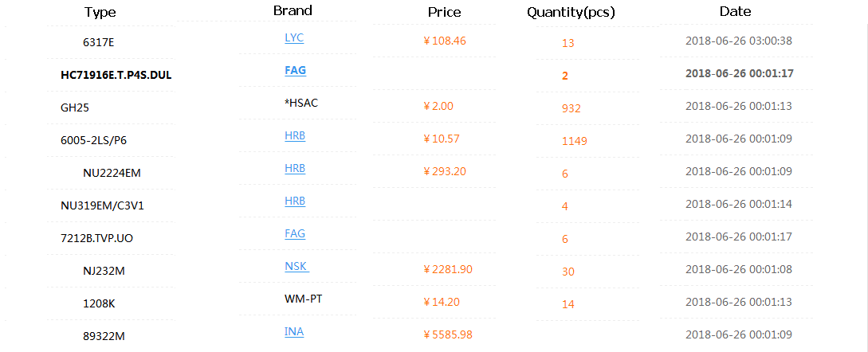Visit the NSK brand link

297,267
